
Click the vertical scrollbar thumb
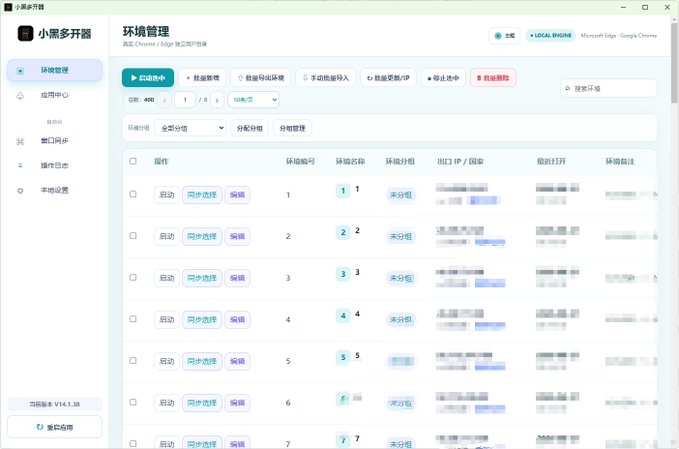(x=674, y=63)
